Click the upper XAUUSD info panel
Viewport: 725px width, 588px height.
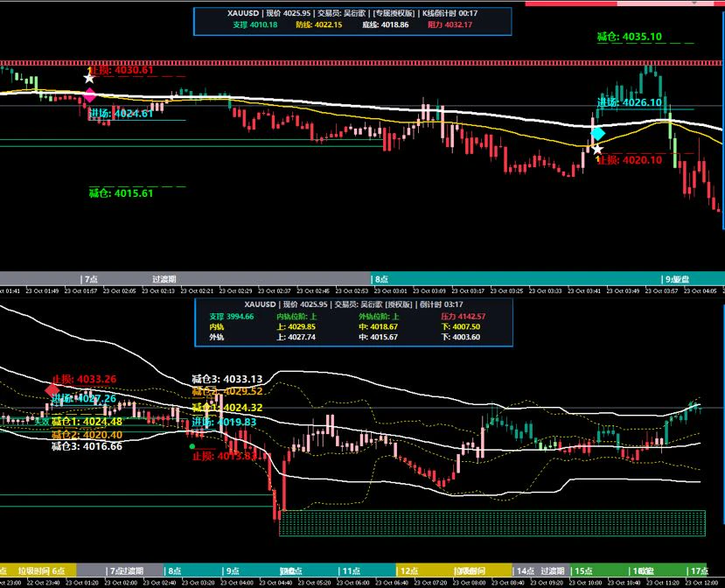pyautogui.click(x=352, y=21)
